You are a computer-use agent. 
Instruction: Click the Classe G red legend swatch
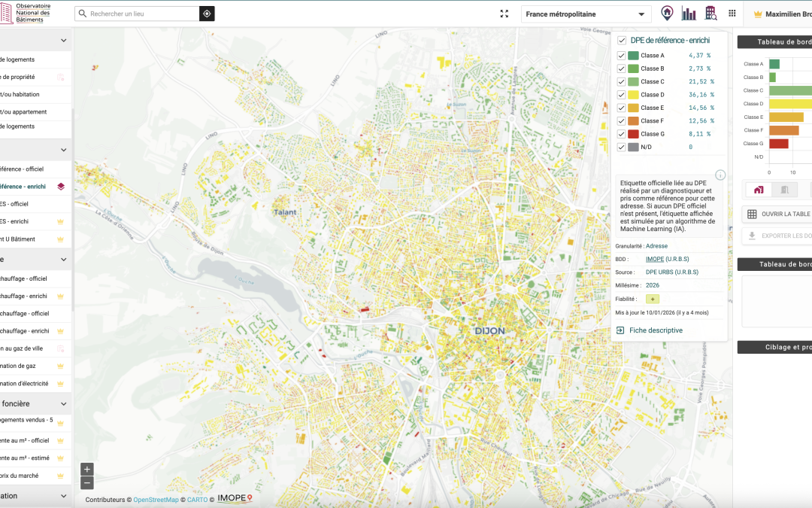[633, 134]
